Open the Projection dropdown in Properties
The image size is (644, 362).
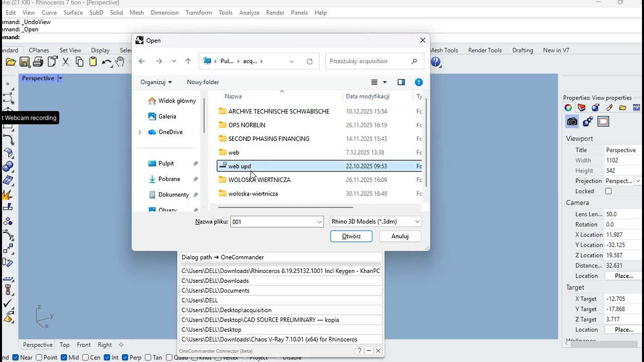[x=637, y=181]
